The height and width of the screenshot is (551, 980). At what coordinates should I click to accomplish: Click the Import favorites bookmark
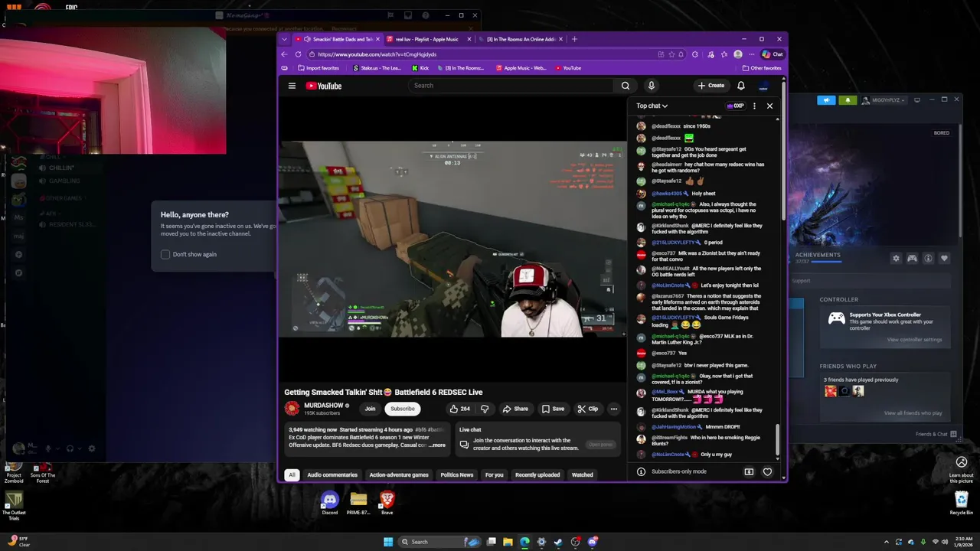[x=318, y=68]
